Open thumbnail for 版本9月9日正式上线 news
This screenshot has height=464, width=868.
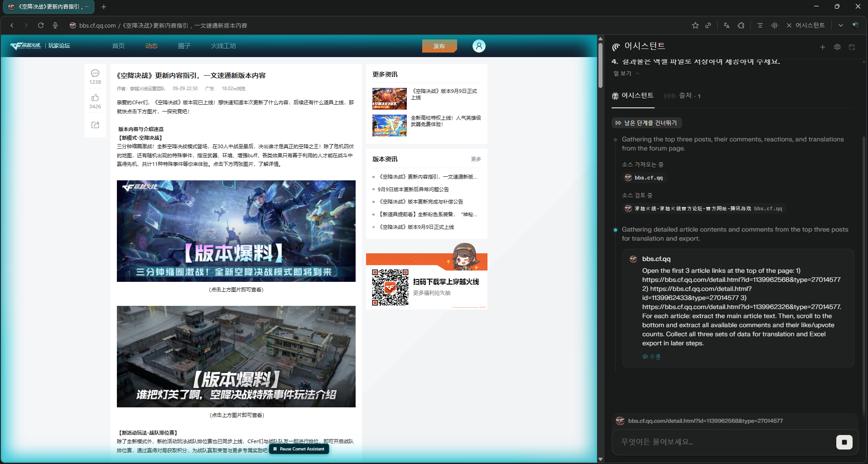pyautogui.click(x=390, y=99)
